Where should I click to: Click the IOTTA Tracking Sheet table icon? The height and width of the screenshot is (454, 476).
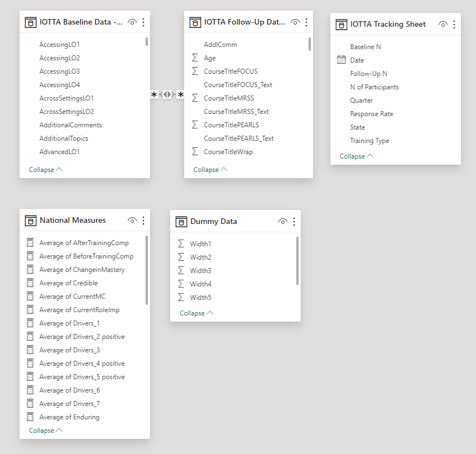click(x=341, y=25)
